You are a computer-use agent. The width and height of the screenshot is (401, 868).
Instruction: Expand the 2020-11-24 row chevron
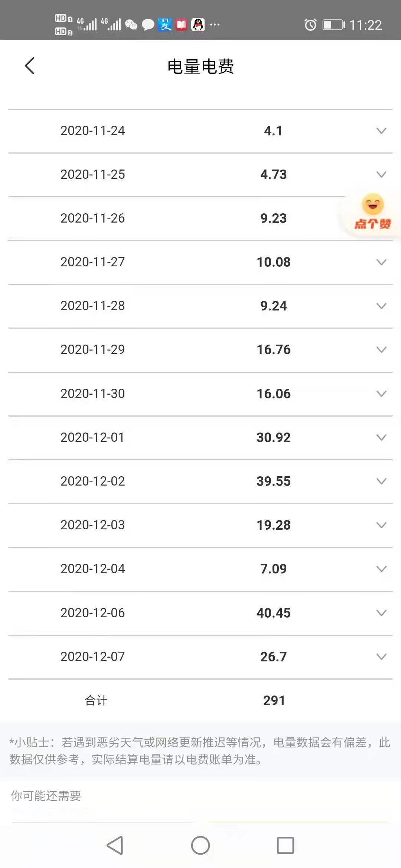(381, 131)
